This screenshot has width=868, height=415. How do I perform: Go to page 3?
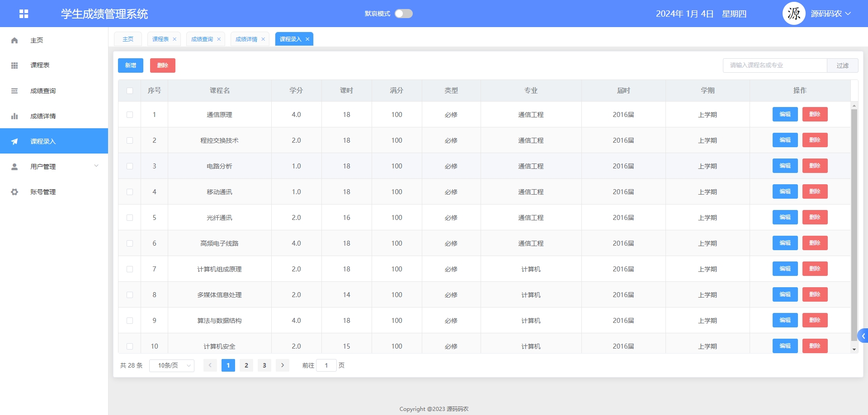click(x=264, y=365)
